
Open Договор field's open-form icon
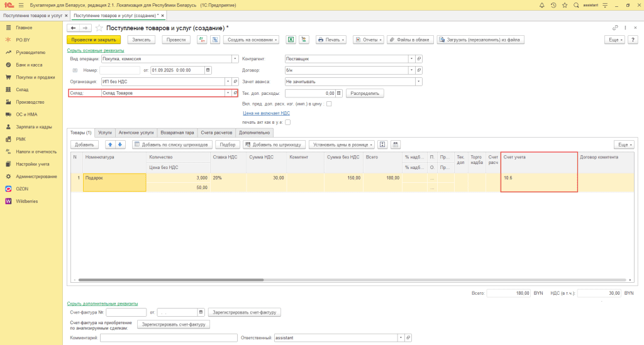pyautogui.click(x=419, y=70)
